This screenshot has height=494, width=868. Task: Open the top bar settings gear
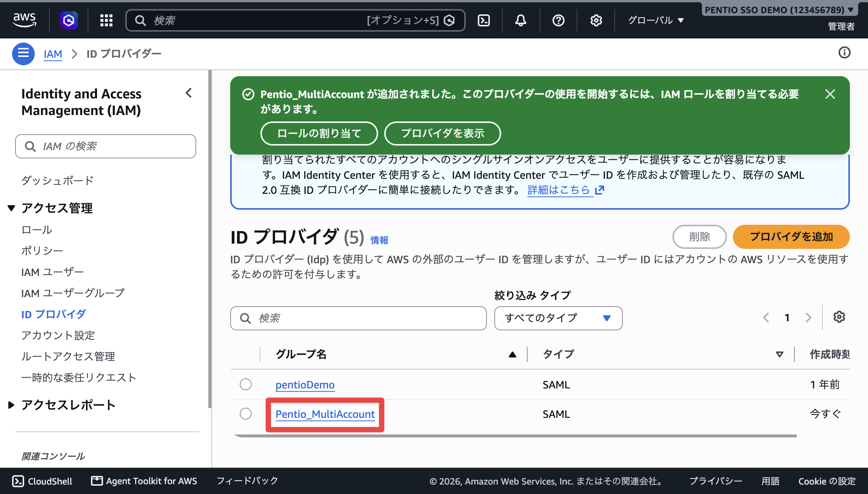tap(596, 20)
